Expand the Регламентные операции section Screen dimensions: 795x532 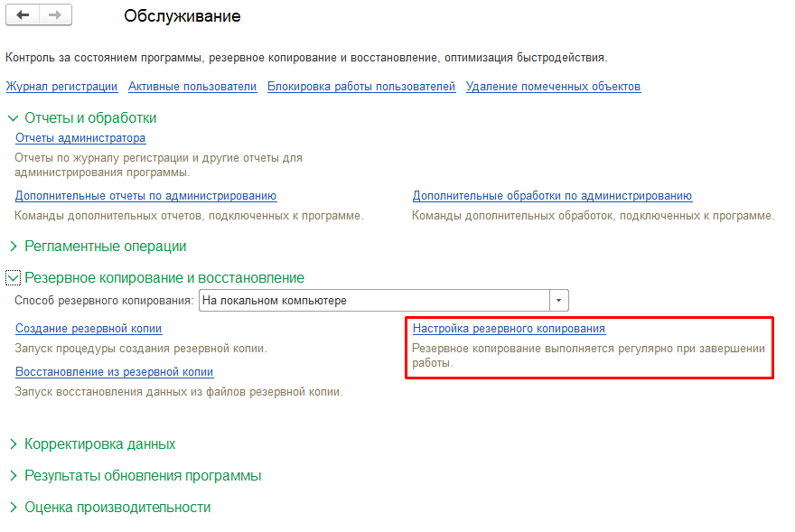pos(13,247)
